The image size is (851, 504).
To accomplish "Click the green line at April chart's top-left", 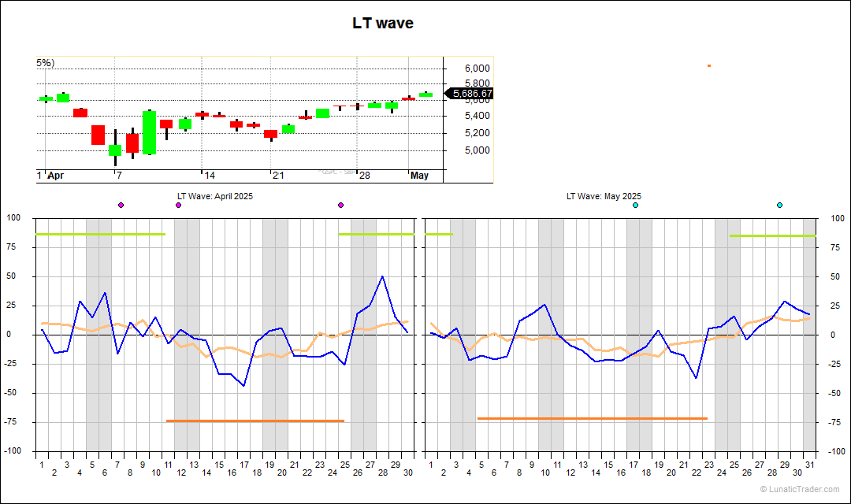I will (101, 234).
